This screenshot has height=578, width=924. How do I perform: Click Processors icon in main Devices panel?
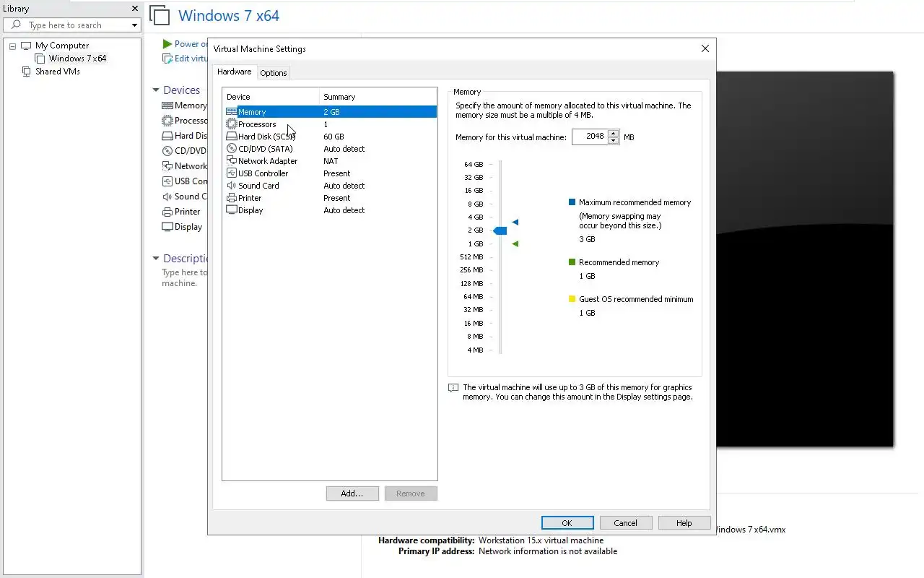[167, 121]
